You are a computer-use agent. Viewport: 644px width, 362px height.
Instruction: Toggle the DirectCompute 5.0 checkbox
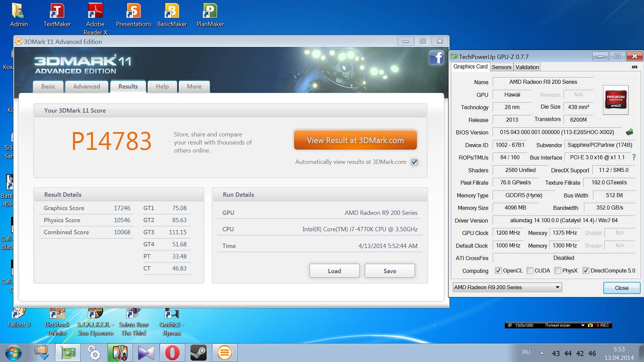pyautogui.click(x=586, y=271)
